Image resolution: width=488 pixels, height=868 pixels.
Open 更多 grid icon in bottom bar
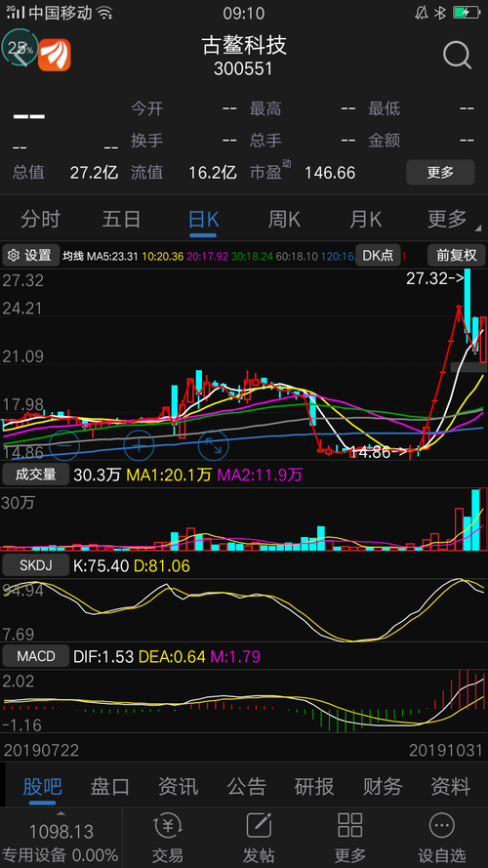350,838
